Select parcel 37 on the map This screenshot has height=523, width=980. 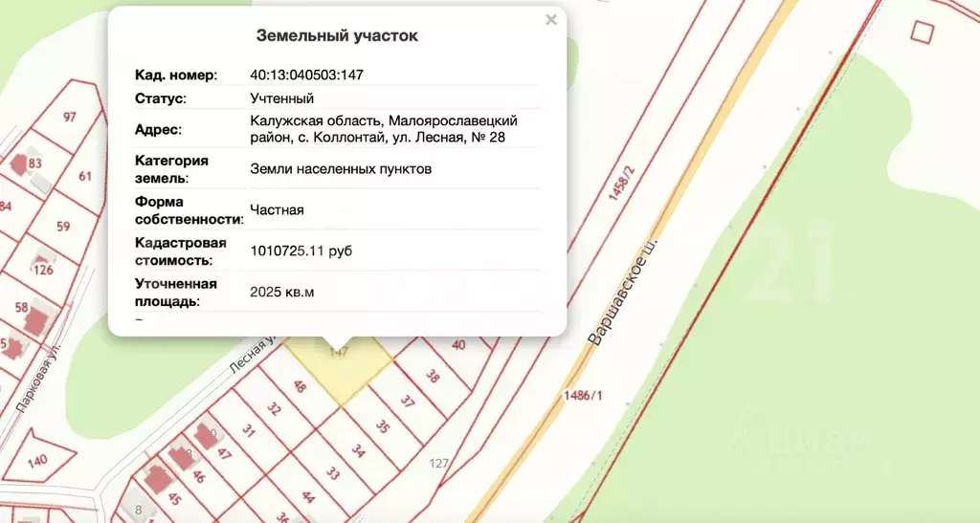(x=408, y=402)
